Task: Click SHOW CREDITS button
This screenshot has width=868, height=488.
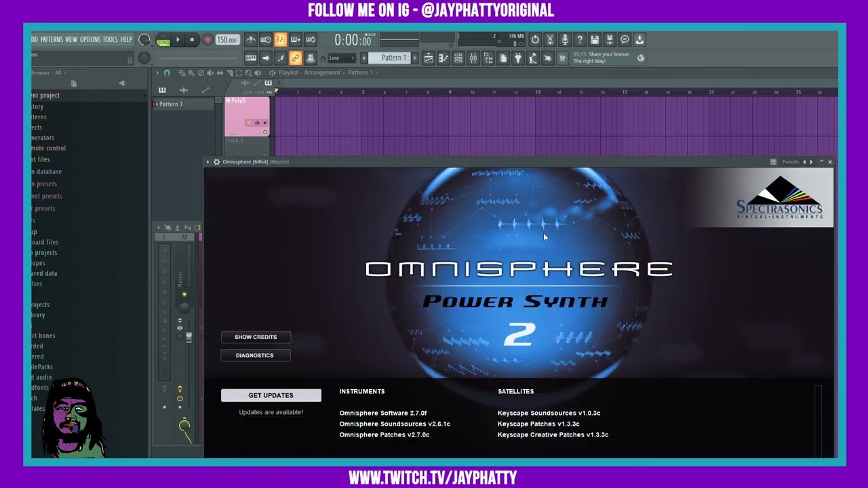Action: click(256, 337)
